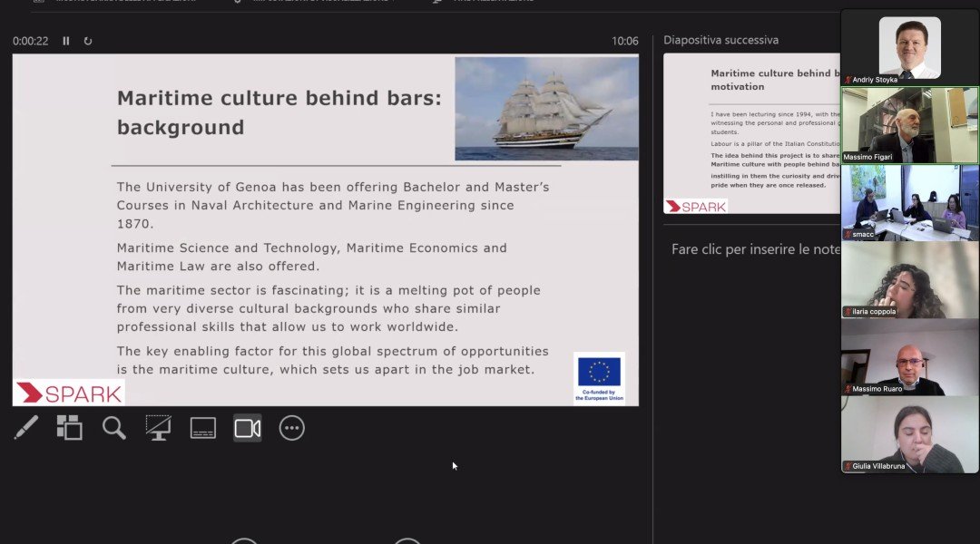Viewport: 980px width, 544px height.
Task: Restart the timer with the reset icon
Action: coord(88,41)
